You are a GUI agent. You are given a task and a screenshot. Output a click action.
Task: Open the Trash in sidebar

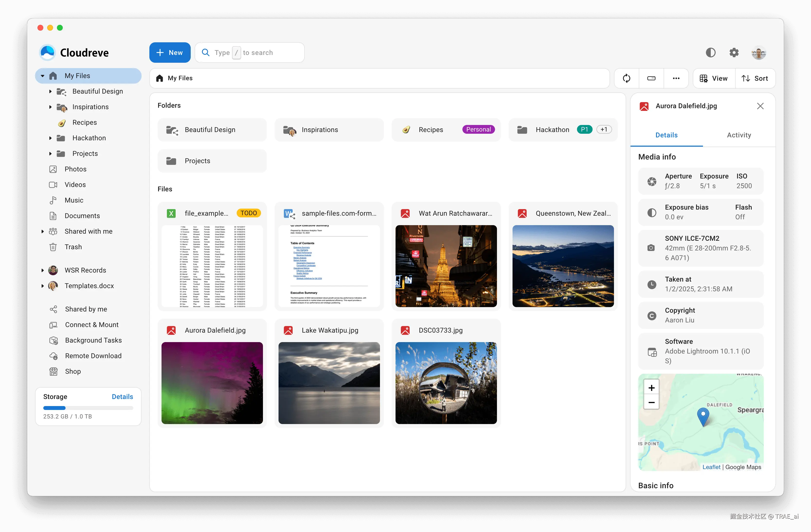coord(73,247)
